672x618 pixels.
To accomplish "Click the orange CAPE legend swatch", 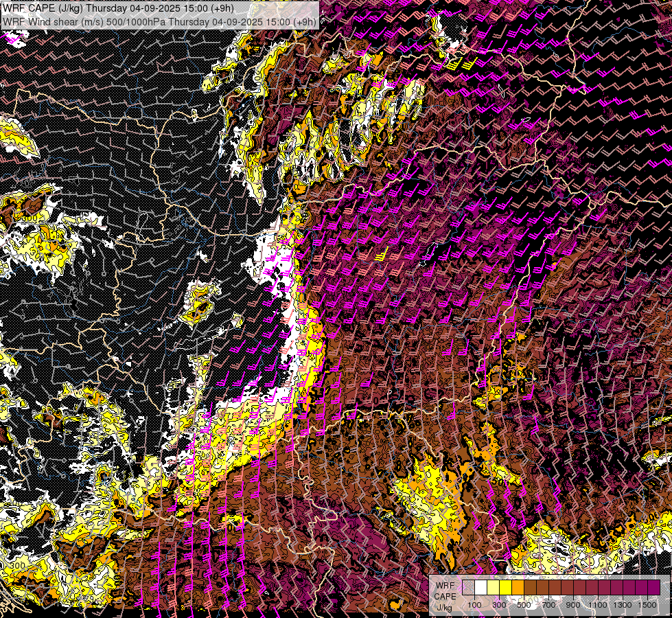I will coord(518,587).
